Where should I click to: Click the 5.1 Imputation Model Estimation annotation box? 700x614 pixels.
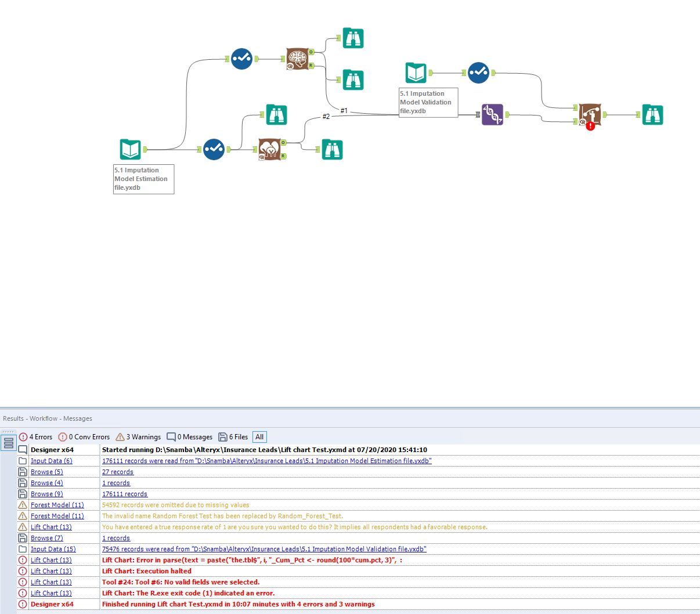click(x=143, y=179)
